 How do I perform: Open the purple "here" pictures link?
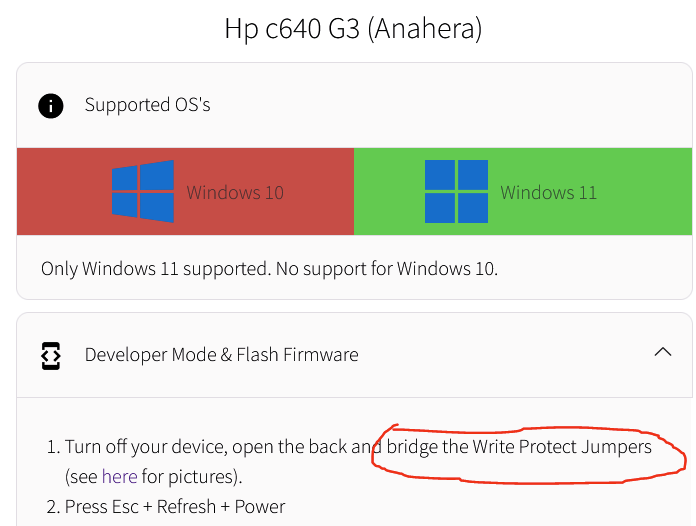(119, 476)
